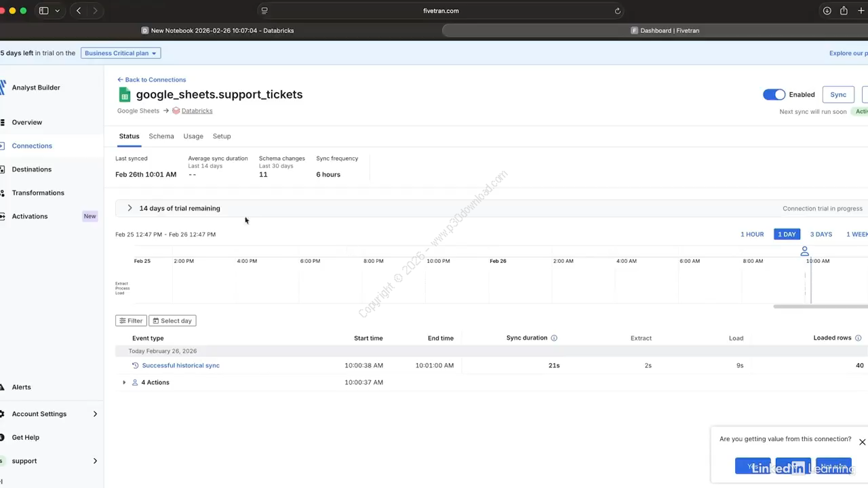Select the 3 DAYS time range
This screenshot has width=868, height=488.
pyautogui.click(x=821, y=235)
